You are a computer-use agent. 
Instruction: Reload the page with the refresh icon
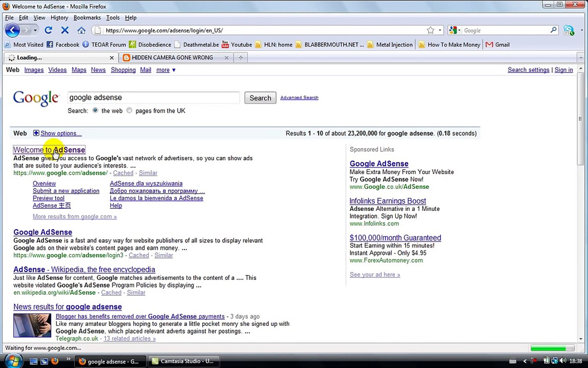(x=48, y=30)
